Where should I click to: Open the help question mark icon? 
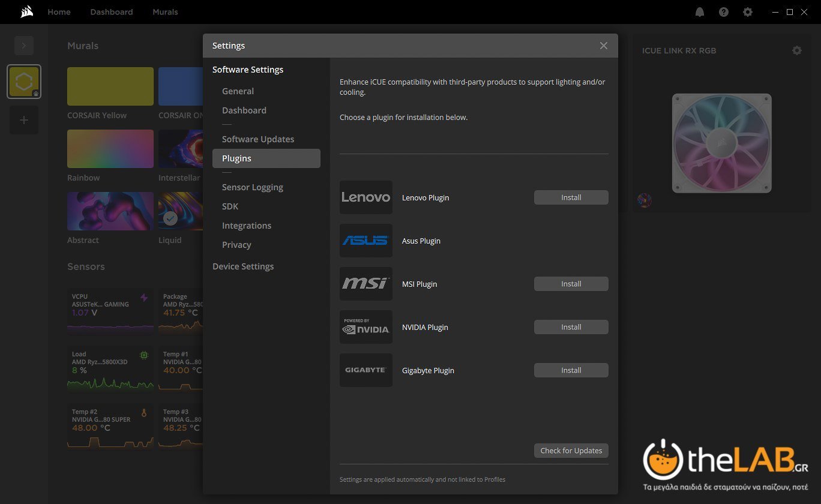tap(724, 12)
